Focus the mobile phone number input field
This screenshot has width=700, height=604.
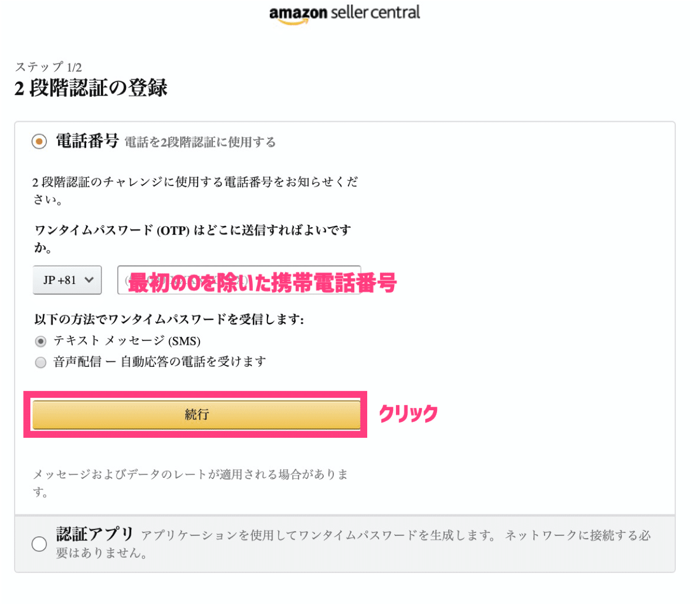pos(239,280)
